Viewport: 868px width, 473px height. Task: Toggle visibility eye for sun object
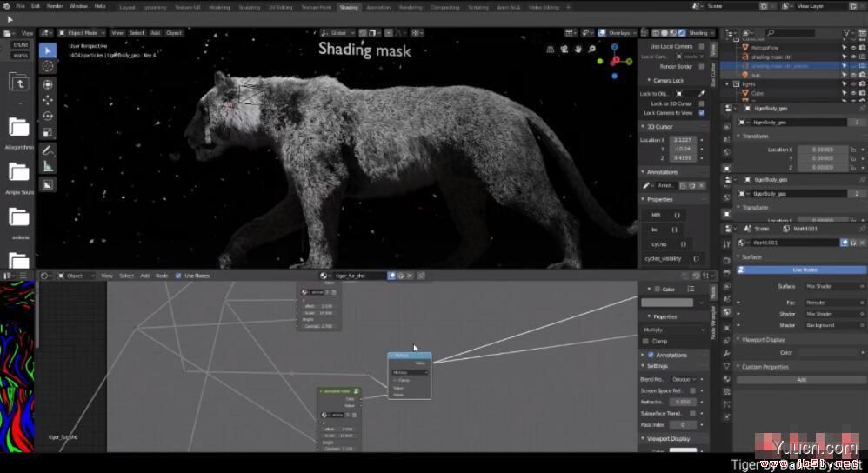pyautogui.click(x=853, y=75)
